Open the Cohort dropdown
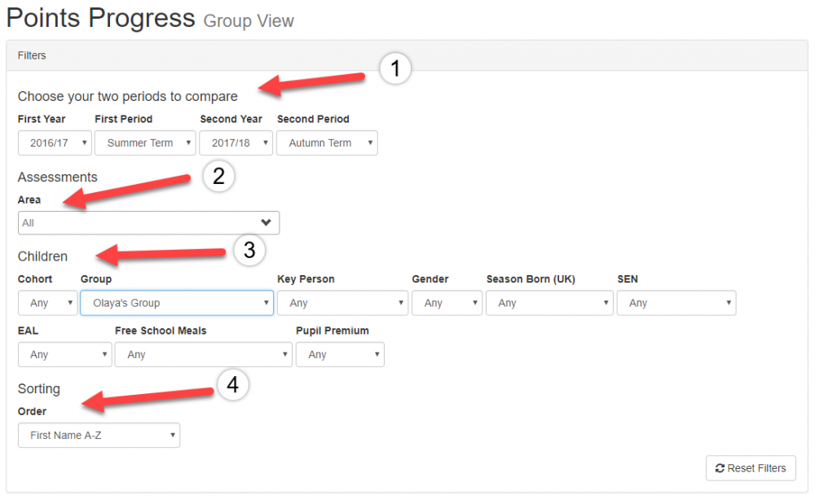 coord(47,303)
